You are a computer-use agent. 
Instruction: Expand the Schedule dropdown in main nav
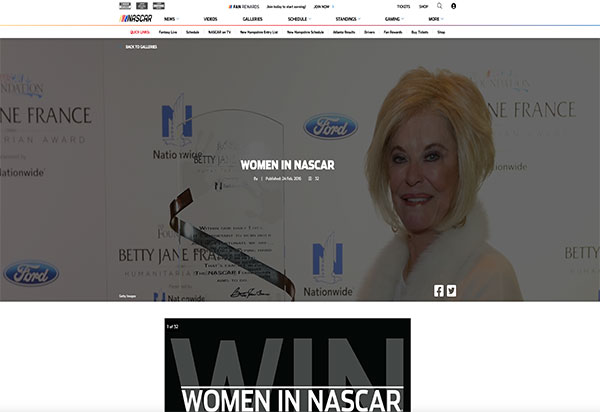[x=299, y=19]
